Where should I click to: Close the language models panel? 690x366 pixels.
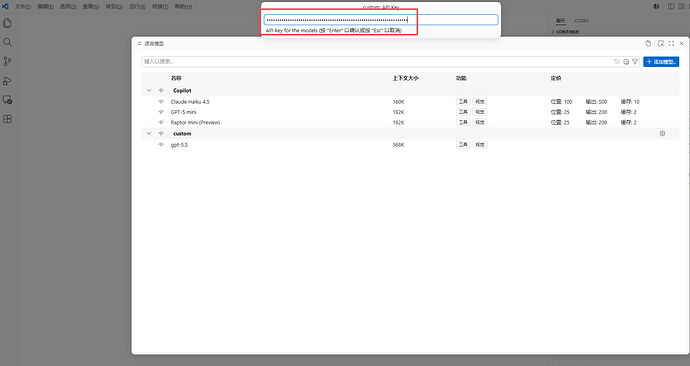pos(682,44)
